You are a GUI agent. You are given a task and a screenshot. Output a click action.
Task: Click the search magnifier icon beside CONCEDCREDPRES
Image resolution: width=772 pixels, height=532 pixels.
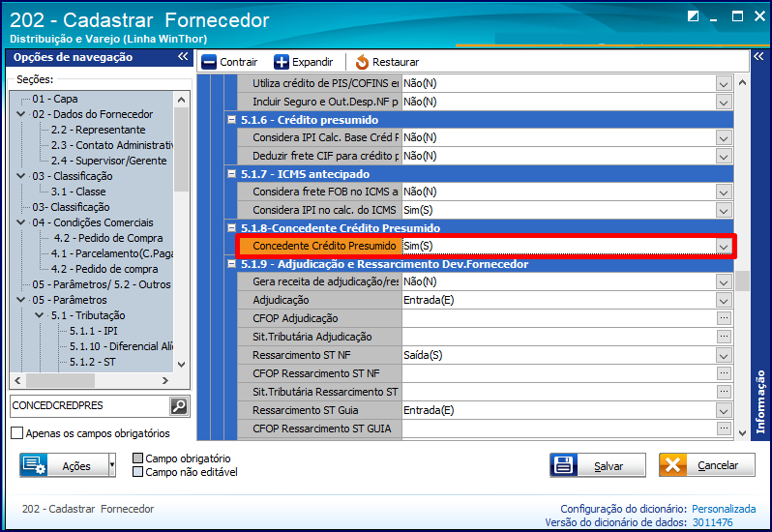pos(178,406)
